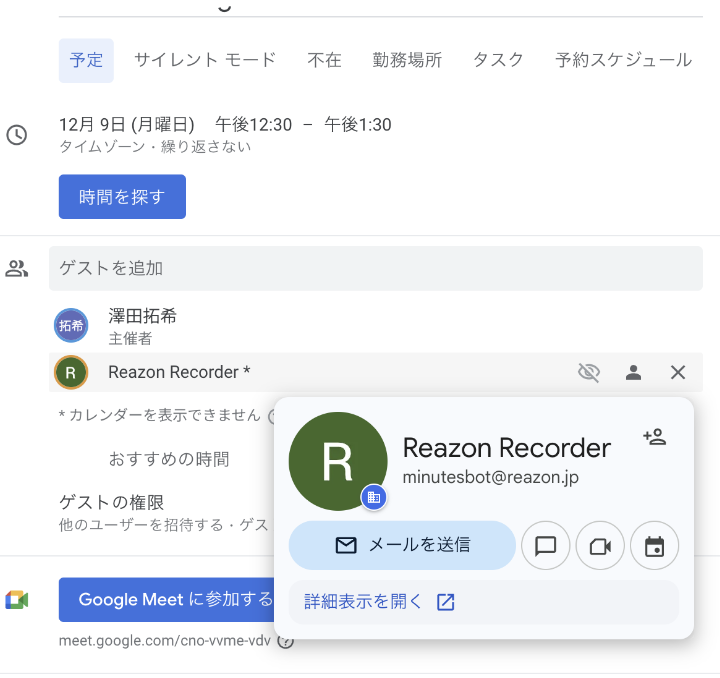Click the name 澤田拓希

coord(142,316)
